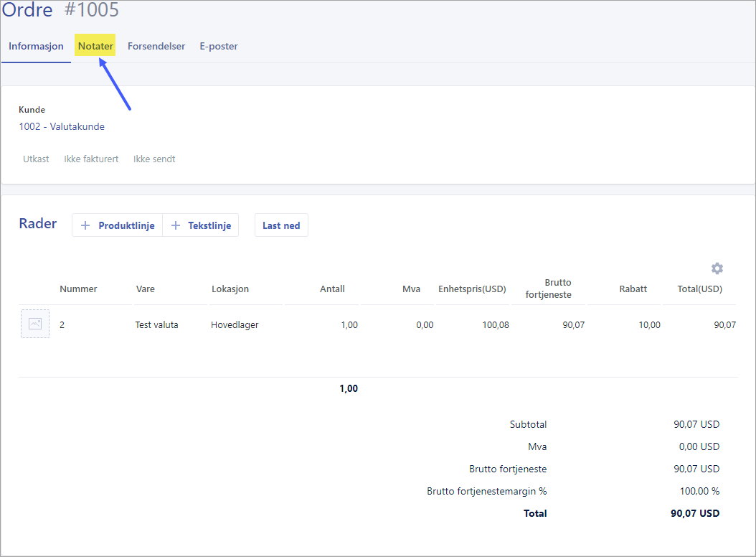Click the product image placeholder icon
This screenshot has width=756, height=557.
[x=34, y=324]
